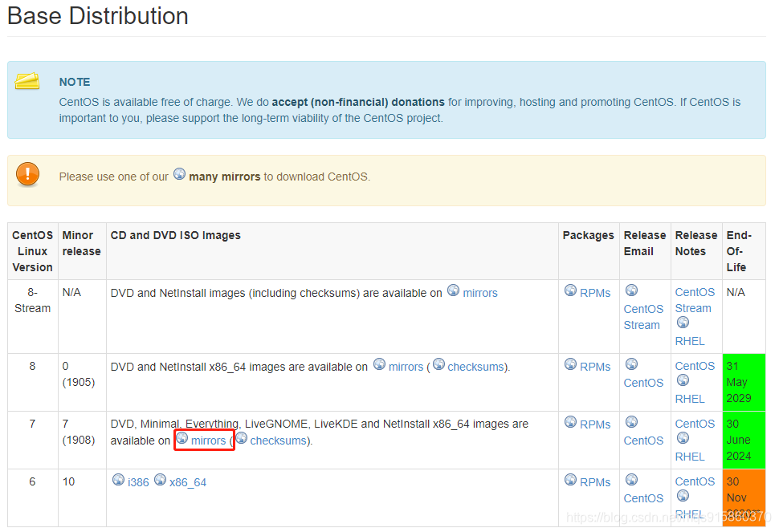Click globe icon before x86_64 link
Screen dimensions: 779x532
point(160,480)
